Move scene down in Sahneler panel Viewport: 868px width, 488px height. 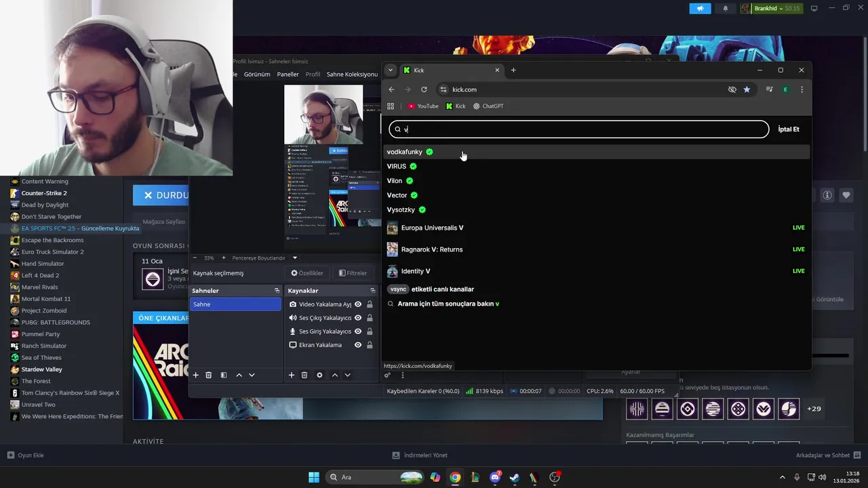pyautogui.click(x=252, y=375)
